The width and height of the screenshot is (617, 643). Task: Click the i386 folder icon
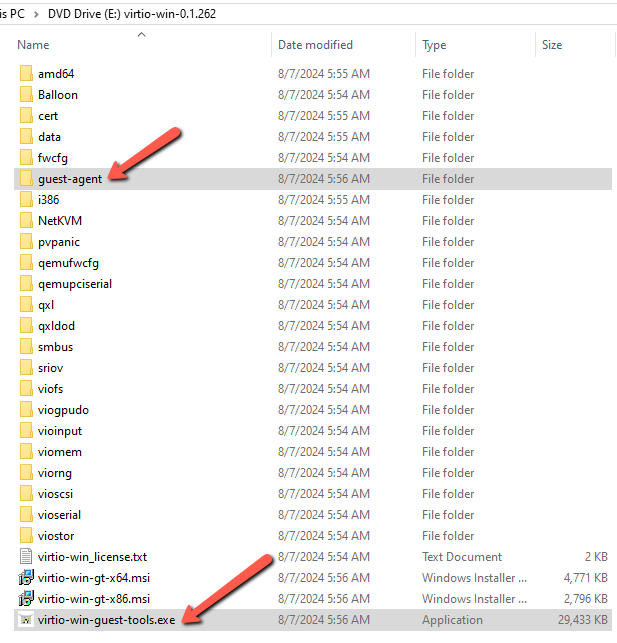26,200
